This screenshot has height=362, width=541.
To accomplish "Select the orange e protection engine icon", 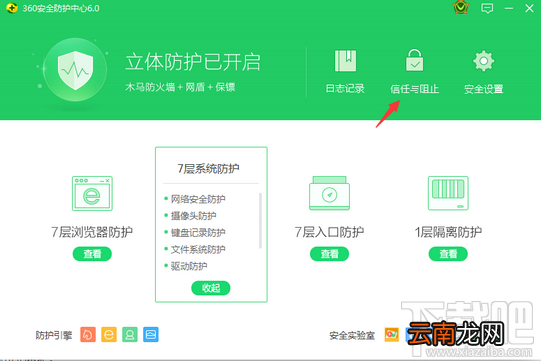I will coord(109,334).
